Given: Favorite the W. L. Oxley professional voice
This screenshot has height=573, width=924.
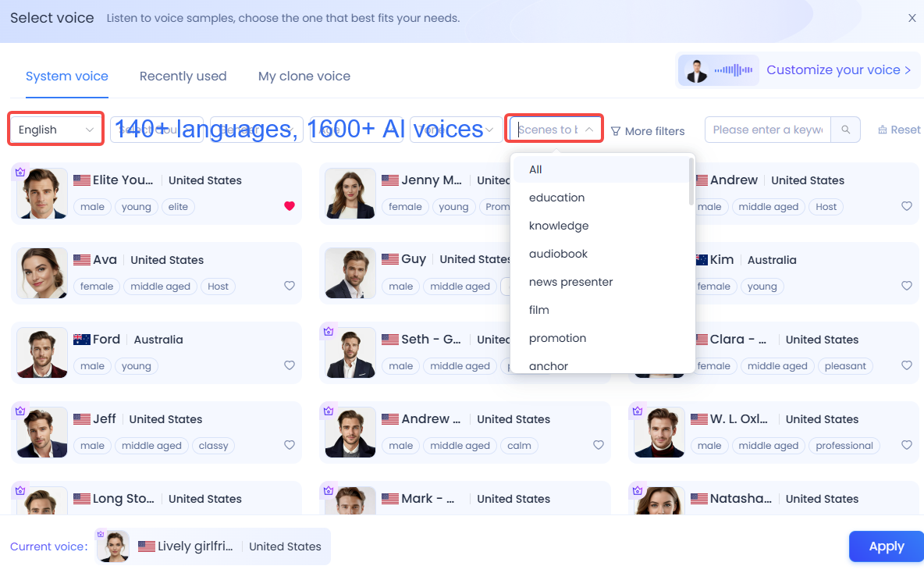Looking at the screenshot, I should (906, 445).
